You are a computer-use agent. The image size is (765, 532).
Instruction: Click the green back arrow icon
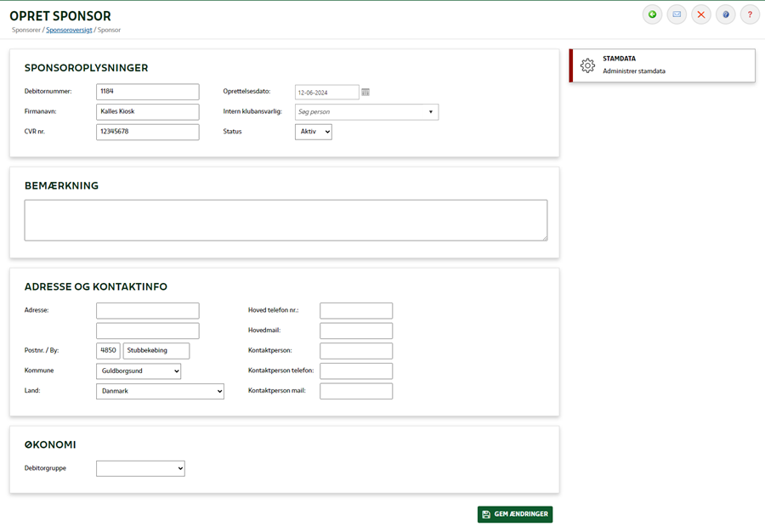652,14
